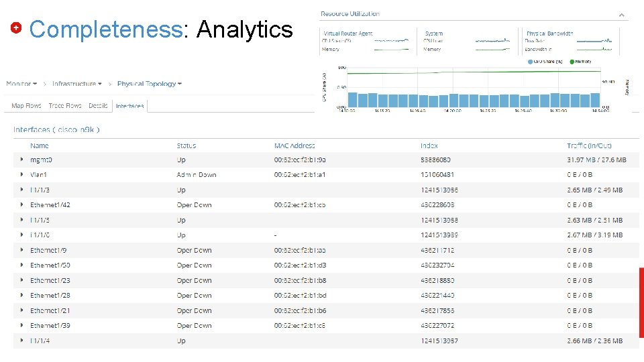The width and height of the screenshot is (644, 362).
Task: Click index value 83886080
Action: 435,160
